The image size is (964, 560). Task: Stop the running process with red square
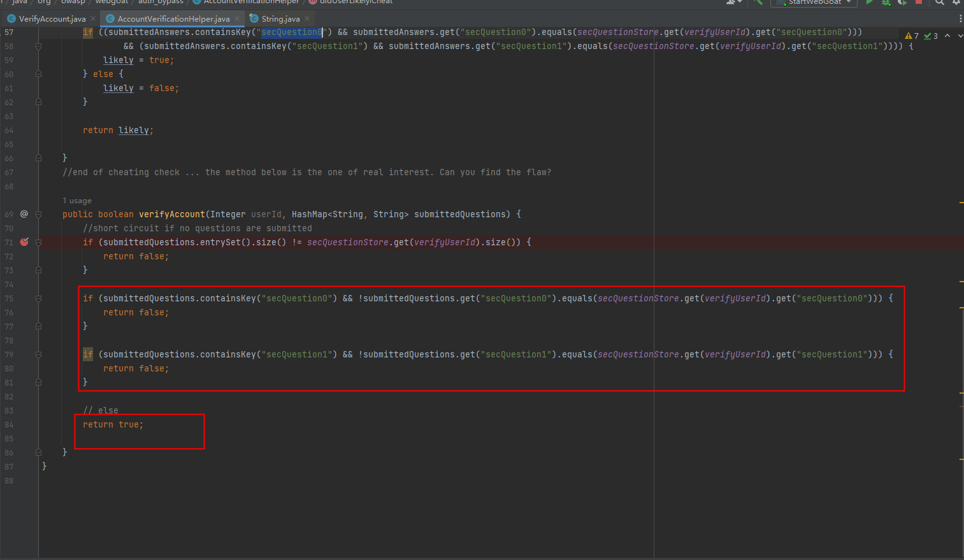pos(919,3)
